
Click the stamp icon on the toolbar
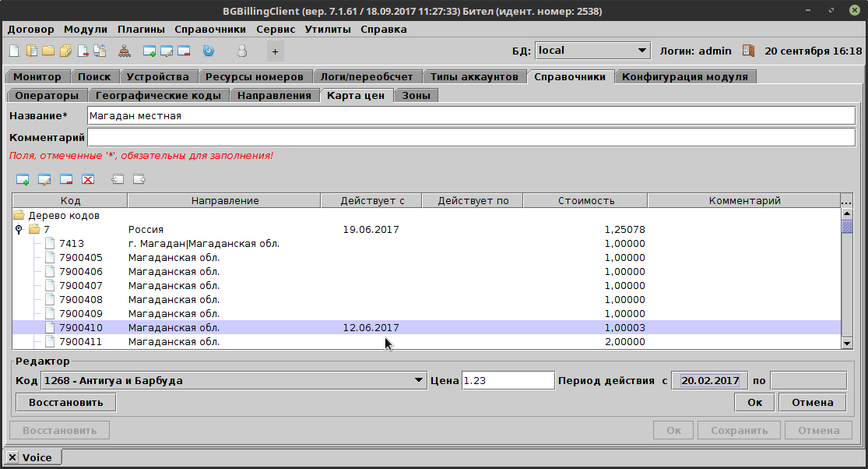click(x=123, y=51)
